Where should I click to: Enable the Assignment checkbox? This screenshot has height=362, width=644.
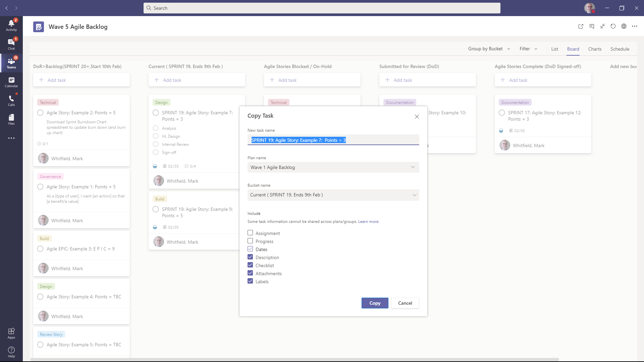tap(250, 233)
